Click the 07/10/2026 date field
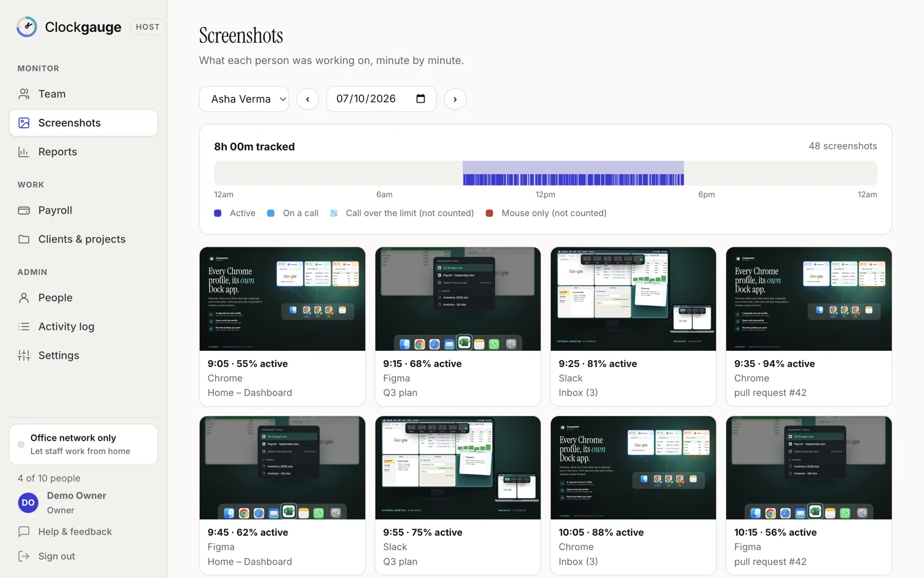The width and height of the screenshot is (924, 578). point(381,99)
